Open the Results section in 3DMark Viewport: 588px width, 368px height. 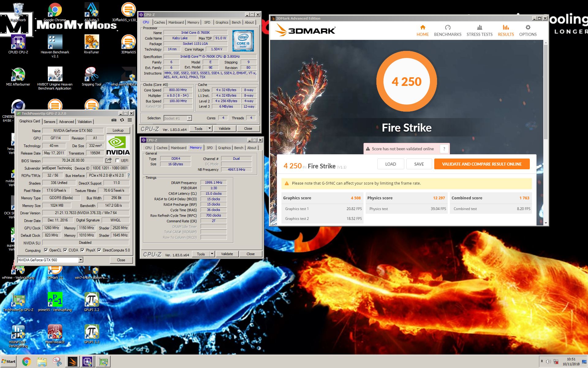click(x=506, y=31)
